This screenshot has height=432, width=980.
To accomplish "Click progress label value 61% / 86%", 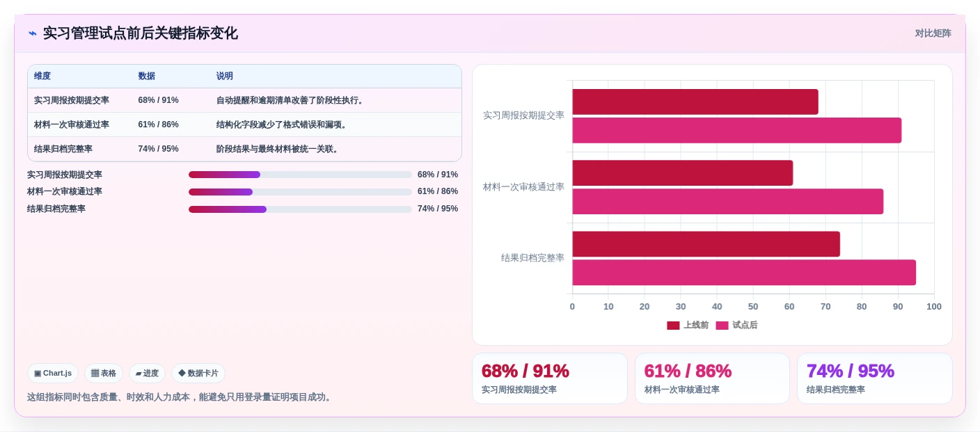I will coord(438,192).
